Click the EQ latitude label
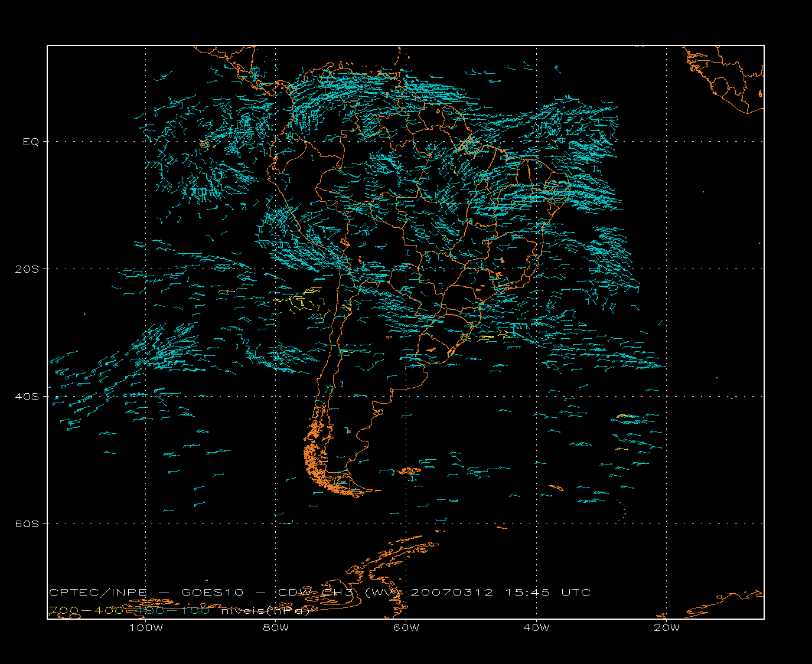This screenshot has width=812, height=664. pos(31,142)
